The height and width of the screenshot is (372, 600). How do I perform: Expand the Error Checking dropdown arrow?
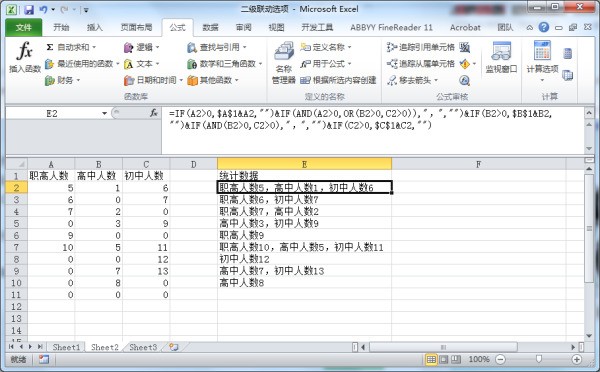click(x=474, y=64)
